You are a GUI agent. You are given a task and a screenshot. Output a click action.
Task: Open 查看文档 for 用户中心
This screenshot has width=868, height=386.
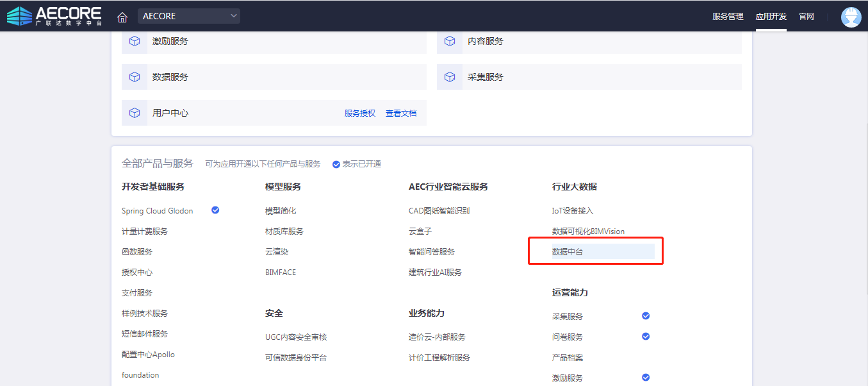[401, 113]
